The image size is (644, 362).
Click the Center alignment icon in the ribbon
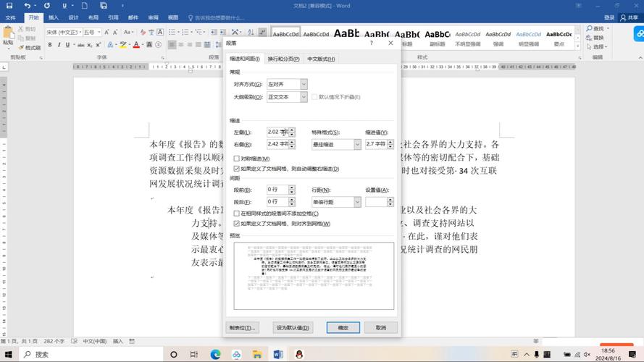pyautogui.click(x=180, y=45)
